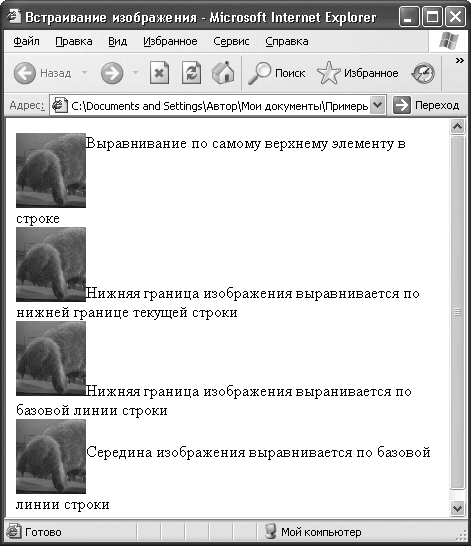Screen dimensions: 471x546
Task: Click the vertical scrollbar thumb
Action: click(x=457, y=312)
